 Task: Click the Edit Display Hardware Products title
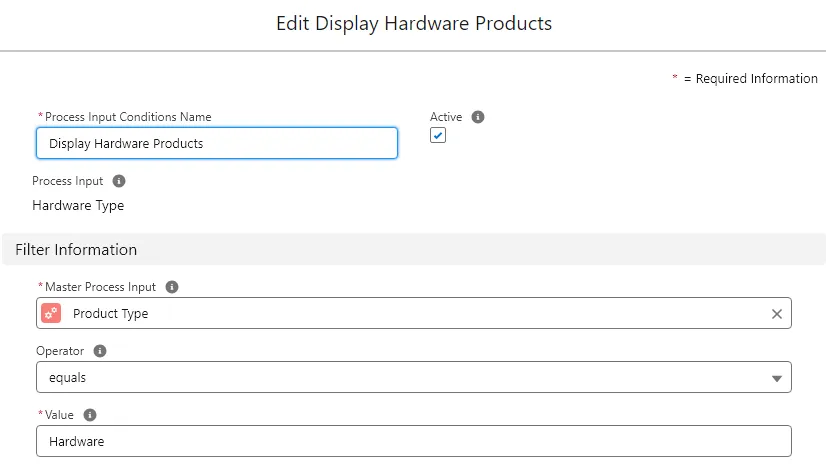413,23
